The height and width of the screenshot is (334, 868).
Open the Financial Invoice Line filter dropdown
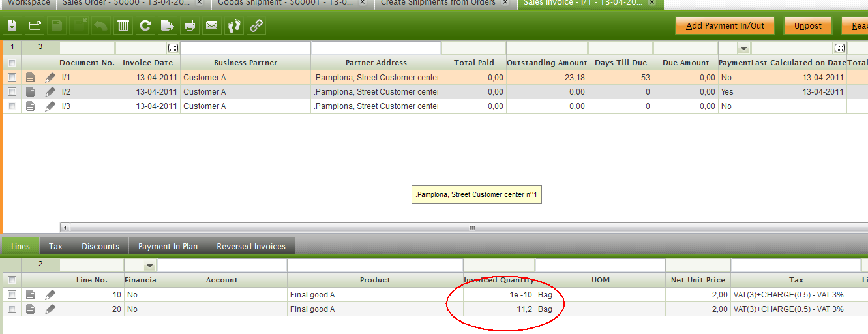click(149, 266)
